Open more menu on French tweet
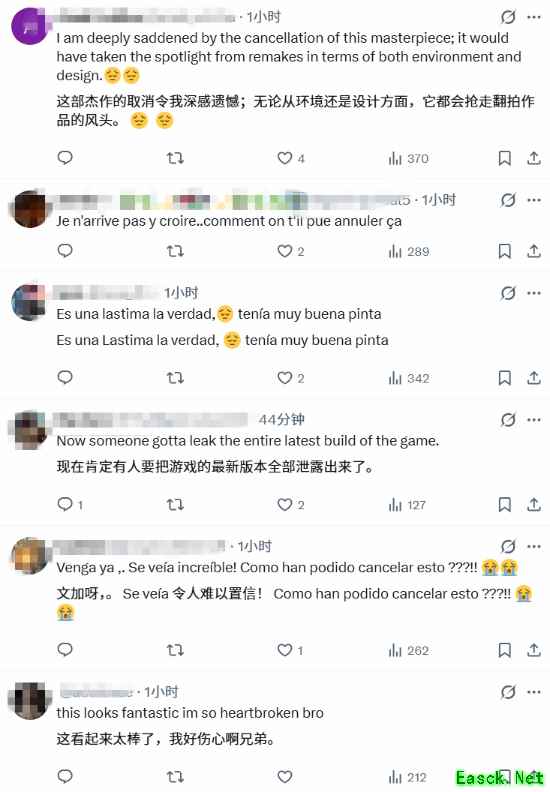550x792 pixels. [534, 200]
